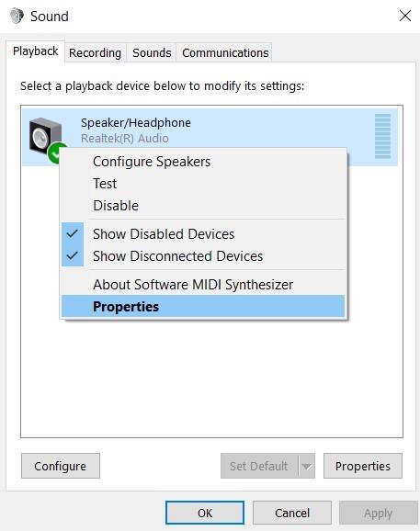Click the green default-device checkmark badge
420x531 pixels.
(53, 153)
